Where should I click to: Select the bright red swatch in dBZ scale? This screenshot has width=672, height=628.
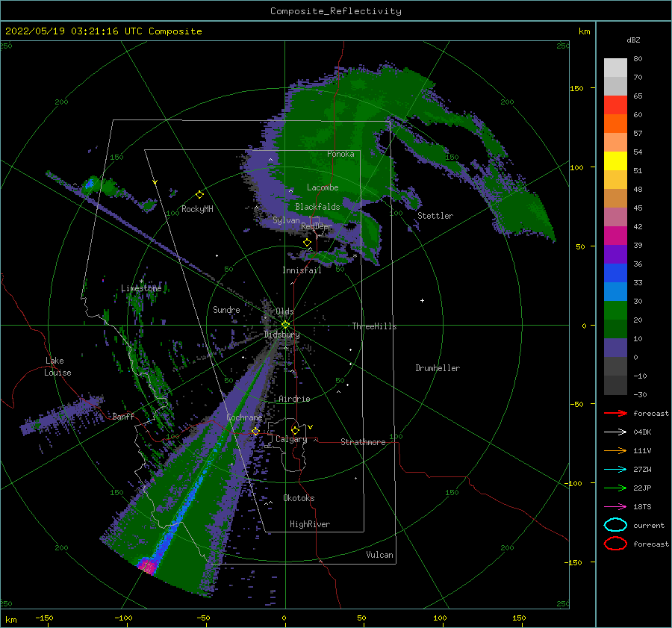click(x=615, y=105)
